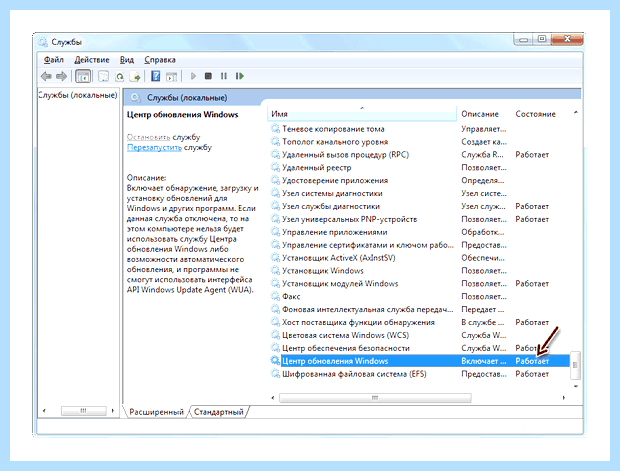Select Удостоверение приложения service row
The height and width of the screenshot is (471, 620).
(419, 180)
